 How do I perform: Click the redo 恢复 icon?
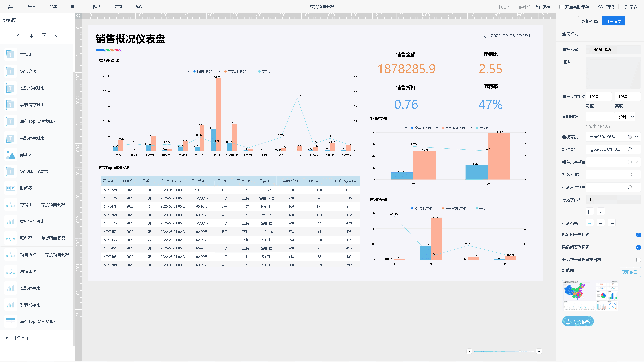coord(510,7)
